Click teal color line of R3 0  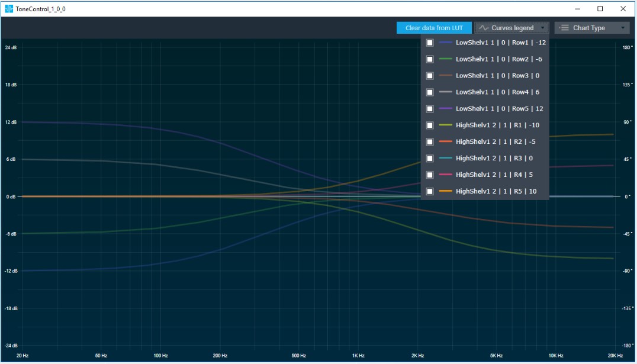pos(446,158)
